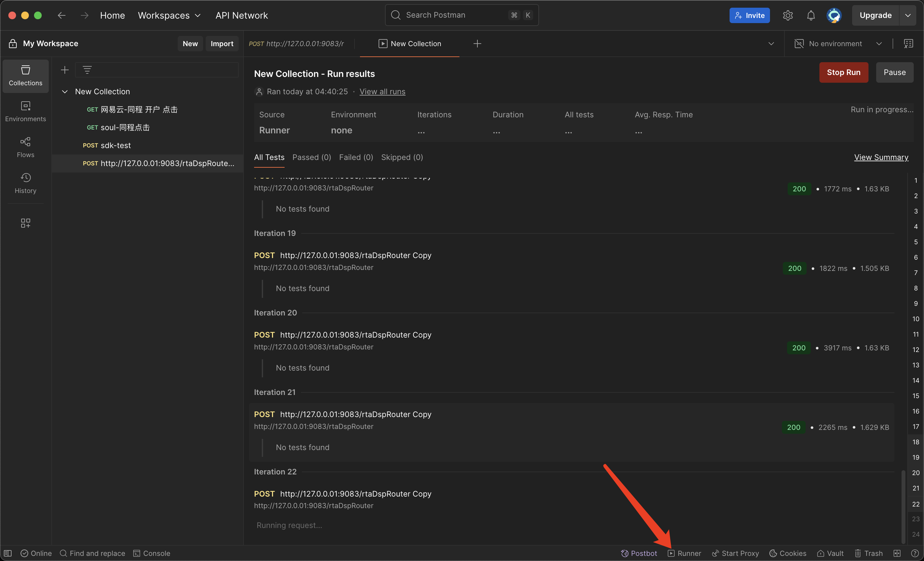The width and height of the screenshot is (924, 561).
Task: Switch to the Skipped (0) tab
Action: (x=402, y=157)
